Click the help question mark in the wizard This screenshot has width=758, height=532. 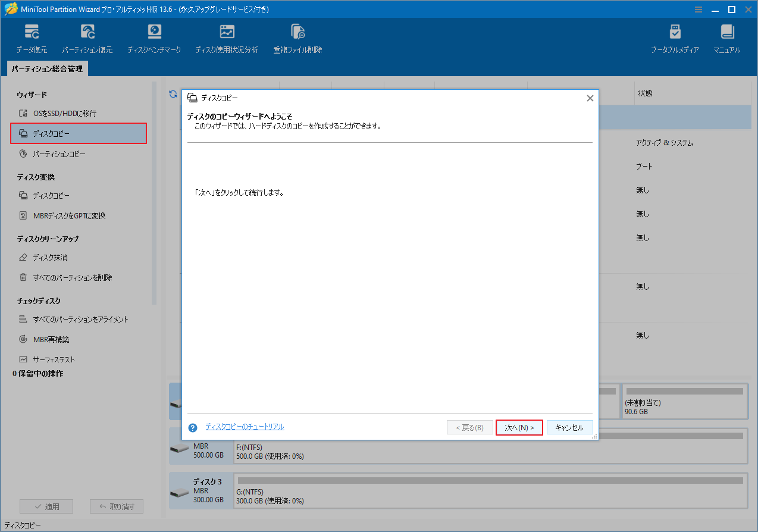pyautogui.click(x=193, y=427)
